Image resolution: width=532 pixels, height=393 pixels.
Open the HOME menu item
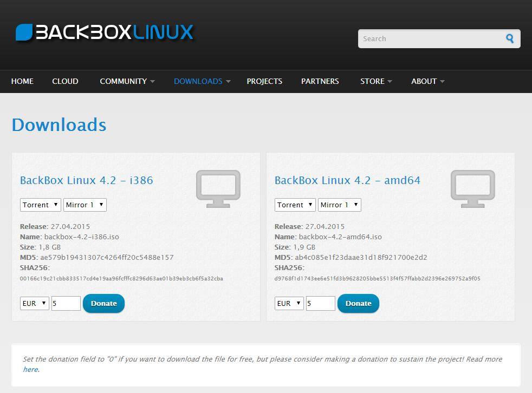pos(22,81)
